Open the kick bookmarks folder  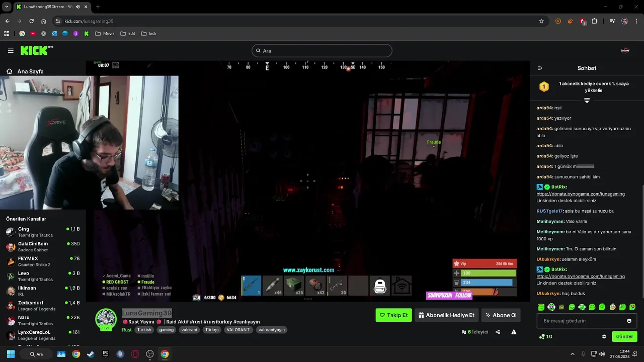click(x=148, y=34)
